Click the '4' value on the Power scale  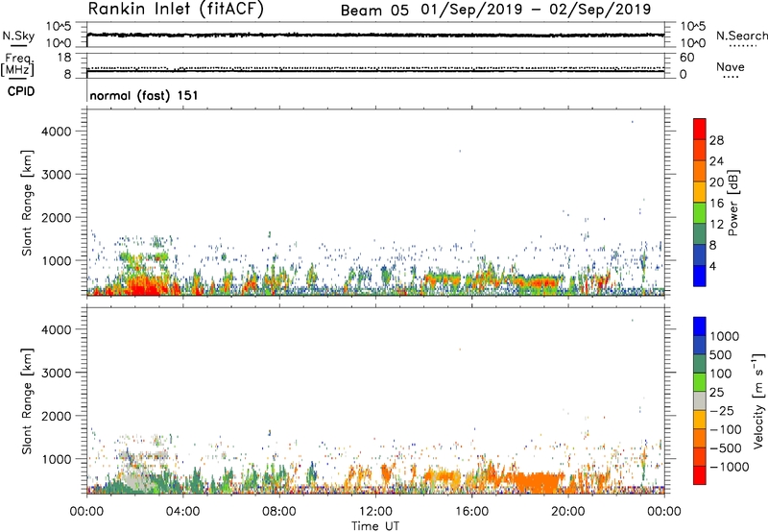coord(712,266)
